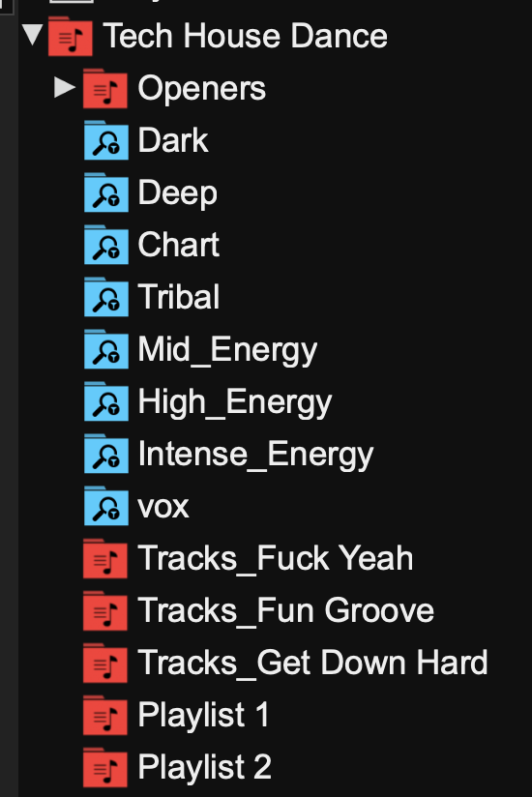Click the Tribal smart playlist icon
The image size is (532, 797).
coord(106,298)
